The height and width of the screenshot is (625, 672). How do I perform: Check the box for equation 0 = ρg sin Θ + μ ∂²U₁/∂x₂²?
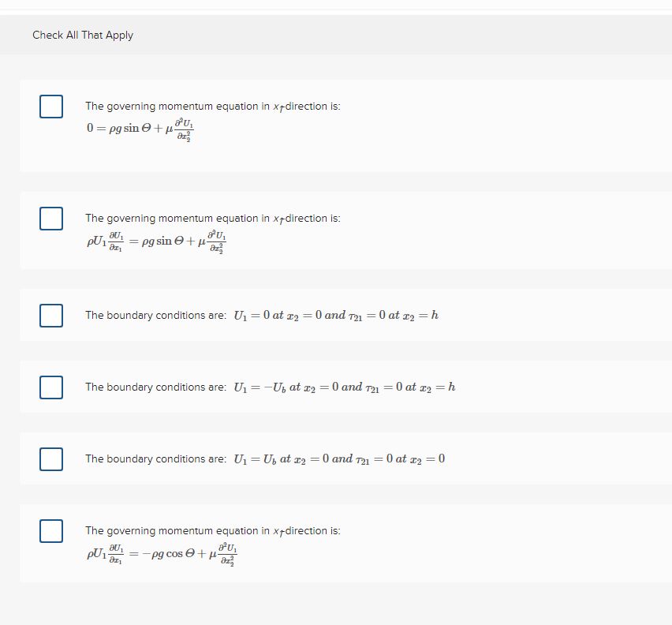coord(50,105)
